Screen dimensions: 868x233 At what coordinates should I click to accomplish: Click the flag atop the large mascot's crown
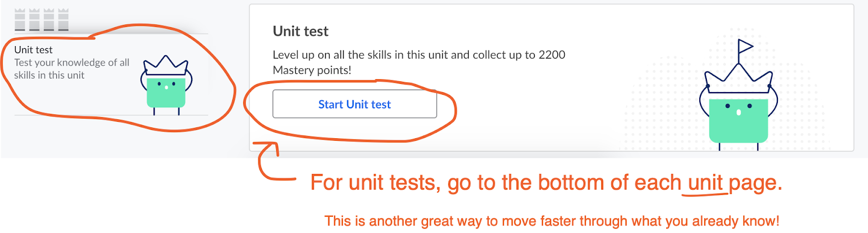click(745, 47)
